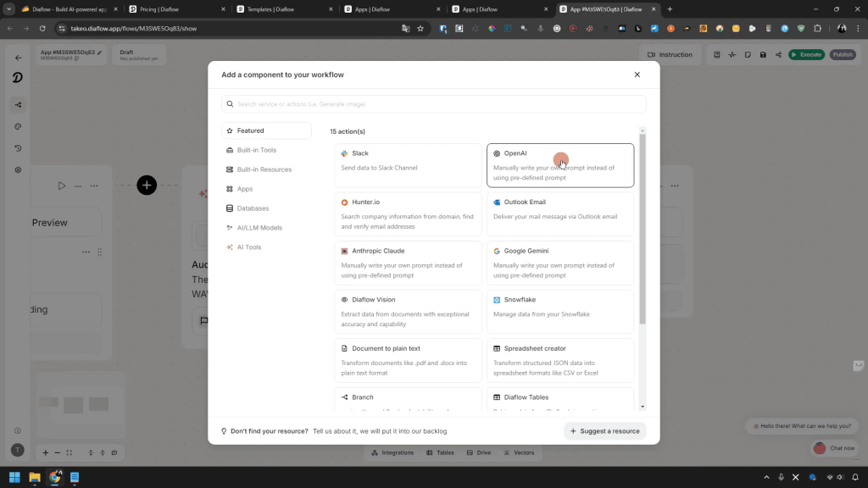868x488 pixels.
Task: Select the Diaflow Tables component
Action: (560, 400)
